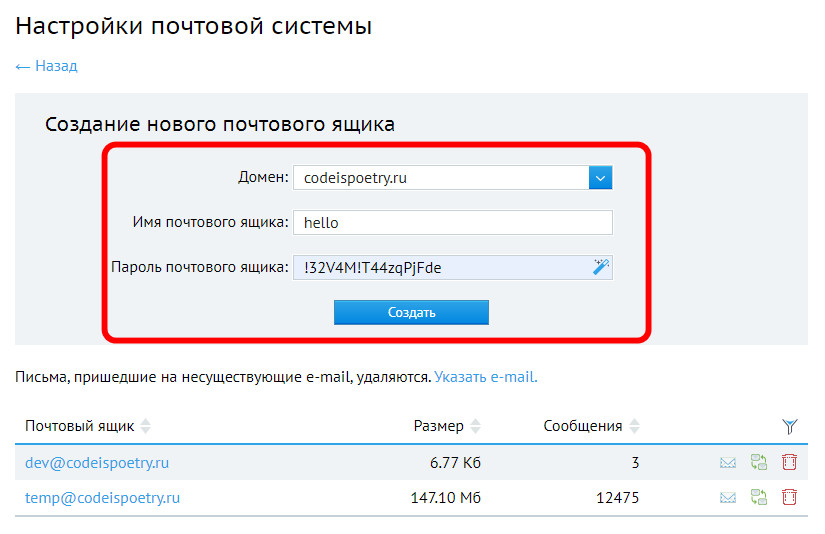
Task: Sort by Размер column arrows
Action: (x=476, y=426)
